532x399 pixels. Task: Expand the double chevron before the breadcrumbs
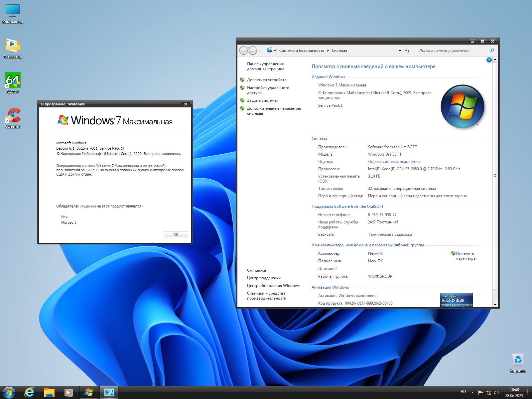pos(275,51)
